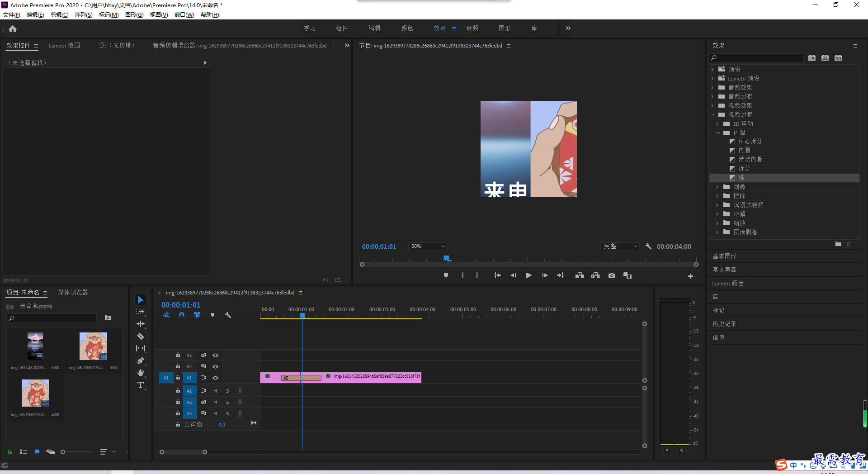Toggle V2 track output eye icon

coord(216,366)
